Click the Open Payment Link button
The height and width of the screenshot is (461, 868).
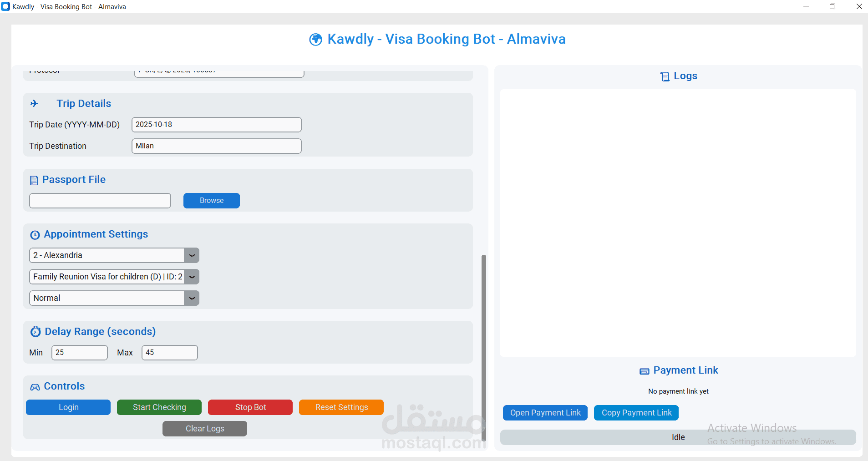545,413
